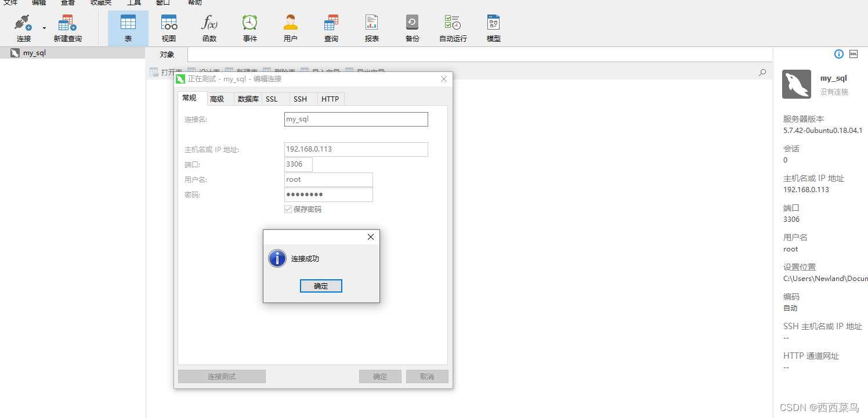Open the User toolbar icon
Viewport: 868px width, 418px height.
click(290, 23)
